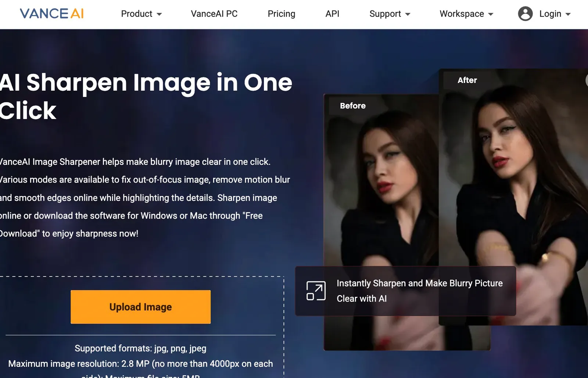Open the API menu item
This screenshot has width=588, height=378.
click(332, 14)
